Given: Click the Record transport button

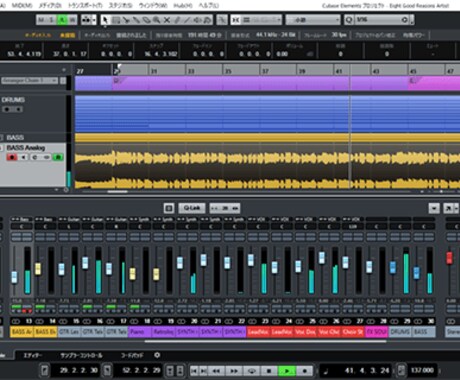Looking at the screenshot, I should coord(304,371).
